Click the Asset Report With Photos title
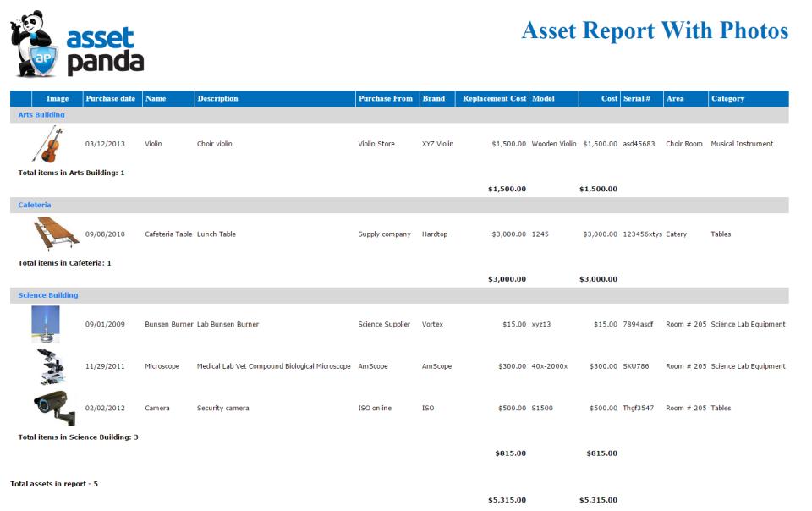 [656, 30]
